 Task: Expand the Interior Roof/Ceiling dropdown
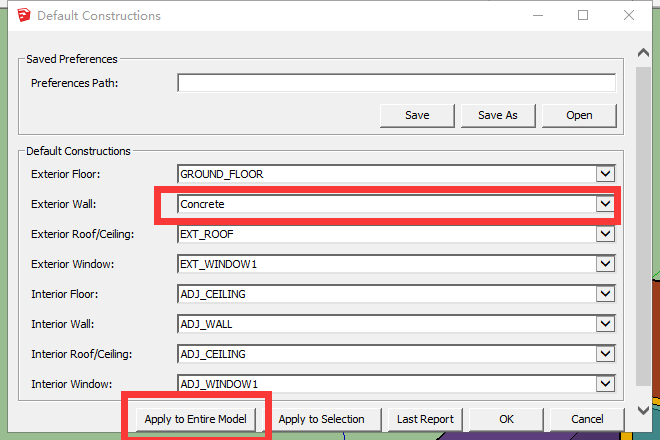pyautogui.click(x=603, y=354)
